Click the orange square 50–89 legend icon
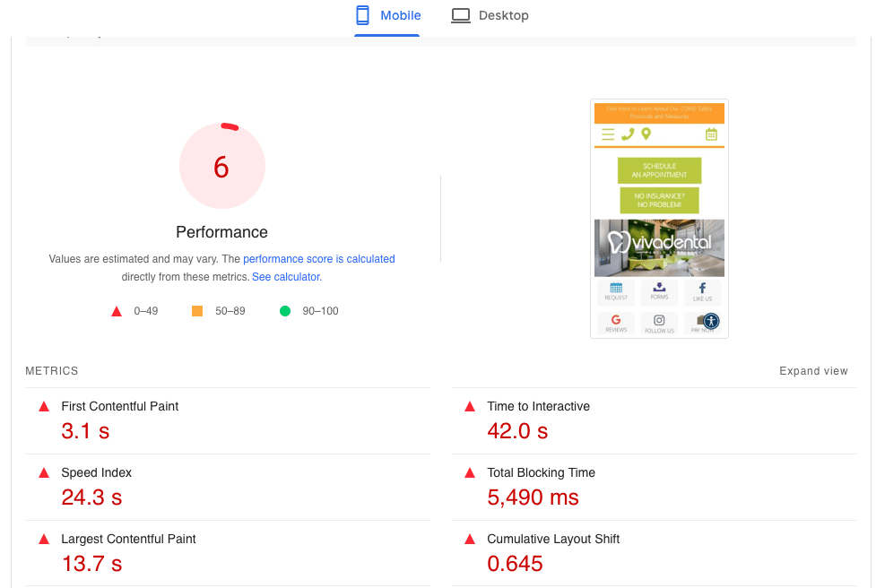Viewport: 876px width, 588px height. pyautogui.click(x=197, y=311)
